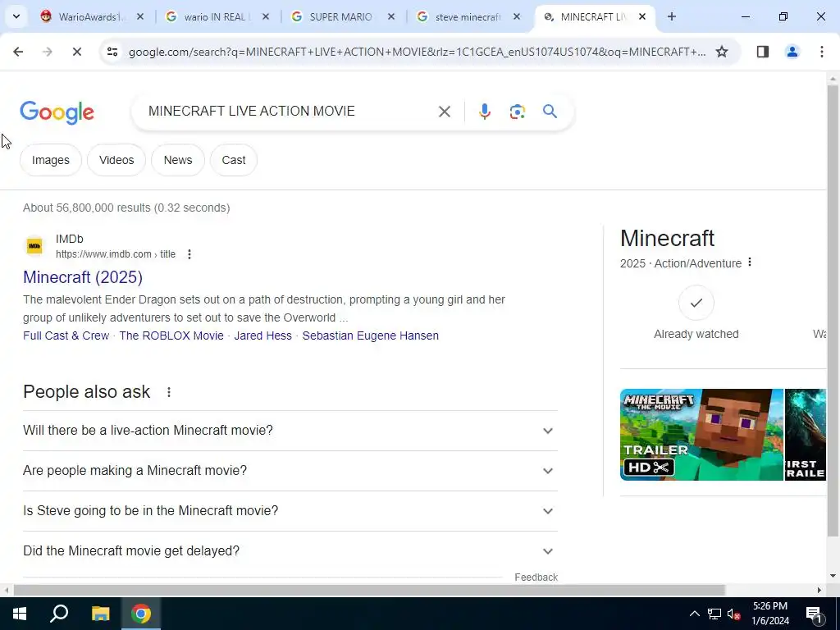The image size is (840, 630).
Task: Expand 'Did the Minecraft movie get delayed?'
Action: pyautogui.click(x=290, y=551)
